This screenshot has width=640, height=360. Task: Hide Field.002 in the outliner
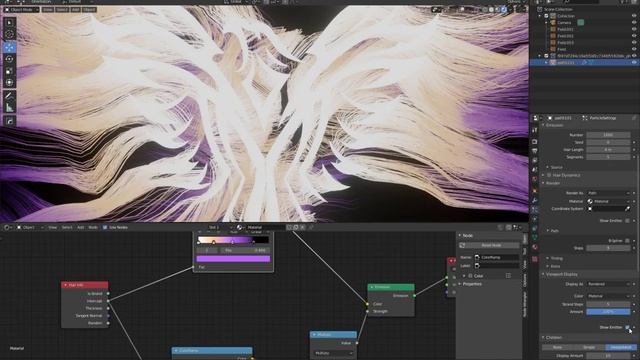634,36
